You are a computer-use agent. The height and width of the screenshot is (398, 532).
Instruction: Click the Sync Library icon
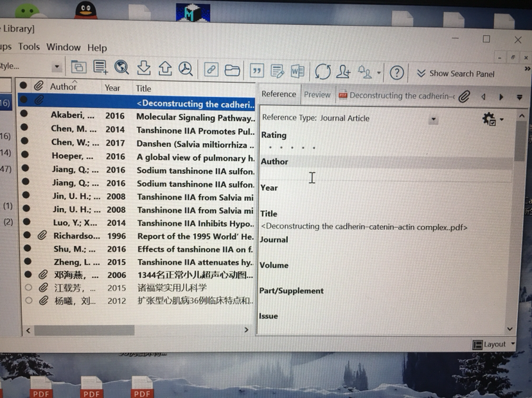[x=323, y=71]
